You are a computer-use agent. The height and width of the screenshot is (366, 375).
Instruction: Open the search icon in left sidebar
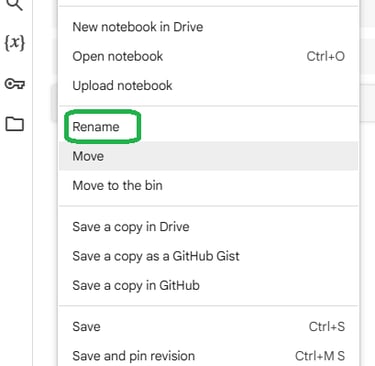[x=15, y=5]
